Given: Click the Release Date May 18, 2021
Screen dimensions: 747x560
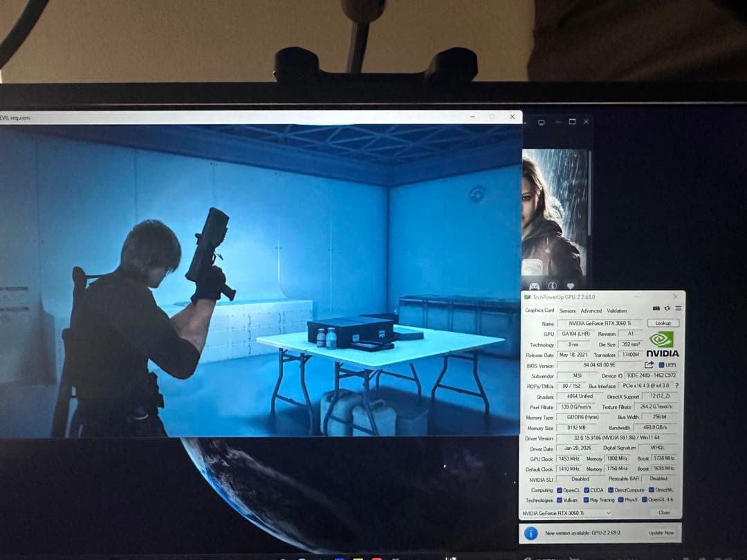Looking at the screenshot, I should click(x=573, y=355).
